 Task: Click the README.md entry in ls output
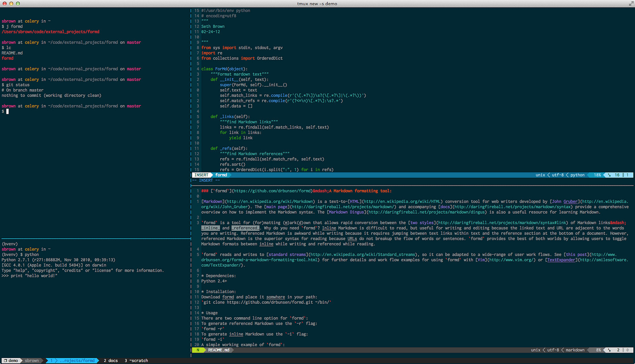pos(12,53)
